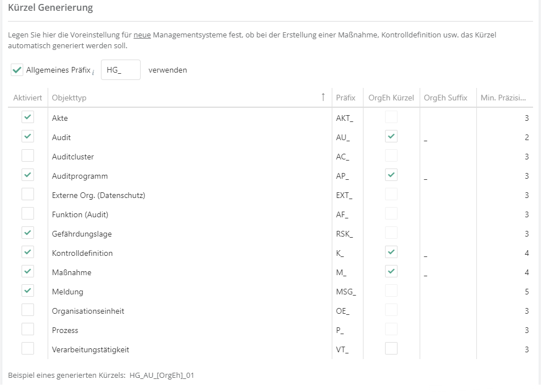The height and width of the screenshot is (392, 541).
Task: Disable OrgEh Kürzel for Audit
Action: (x=391, y=137)
